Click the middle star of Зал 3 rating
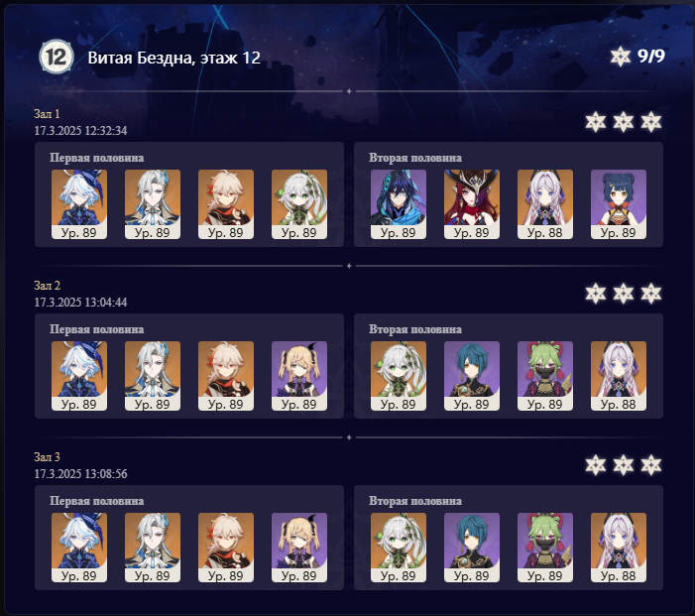 tap(624, 465)
